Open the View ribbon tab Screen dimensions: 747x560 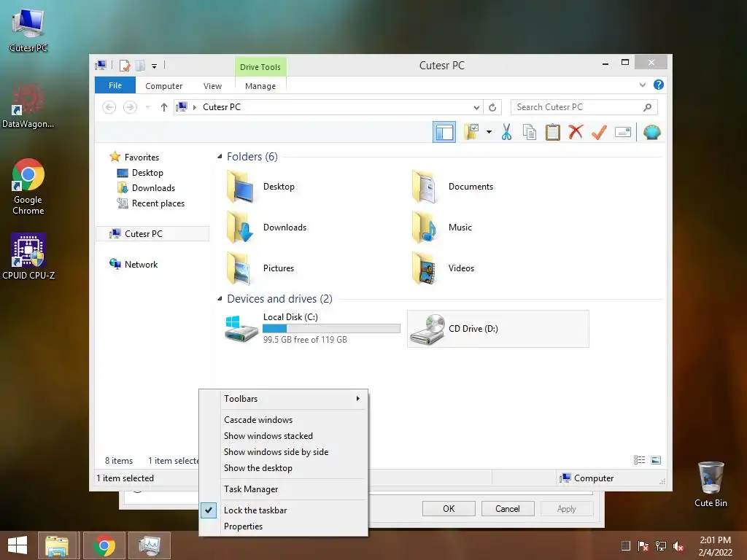tap(212, 86)
